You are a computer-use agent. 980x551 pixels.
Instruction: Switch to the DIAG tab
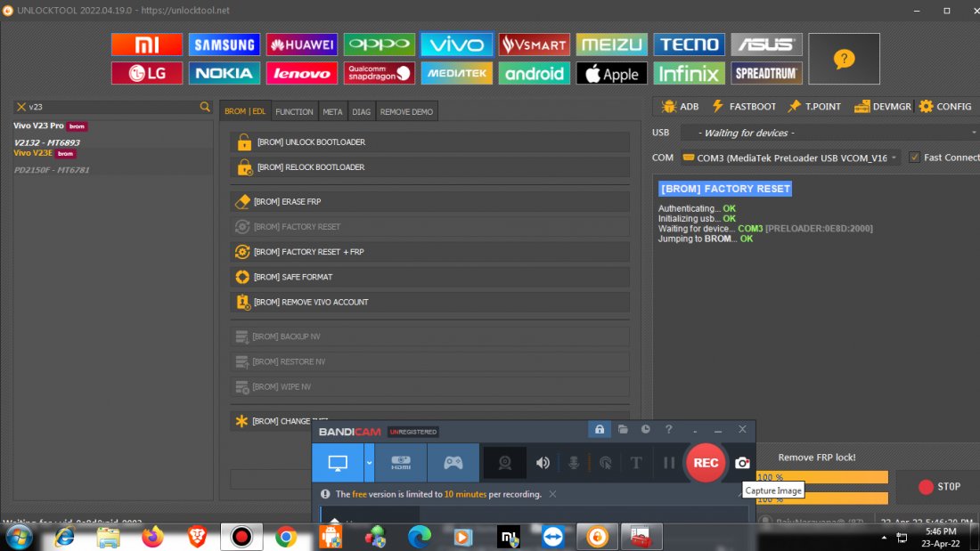coord(361,111)
